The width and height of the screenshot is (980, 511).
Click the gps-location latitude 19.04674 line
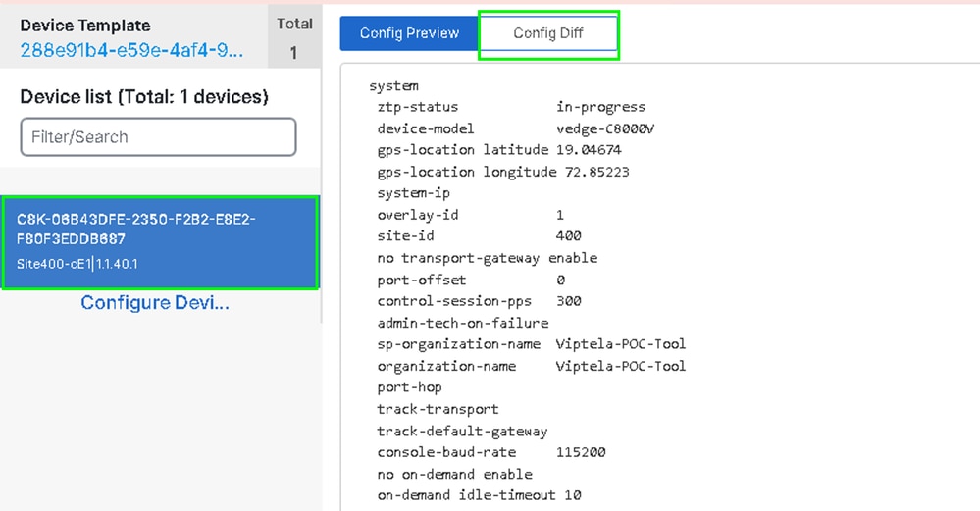click(498, 150)
